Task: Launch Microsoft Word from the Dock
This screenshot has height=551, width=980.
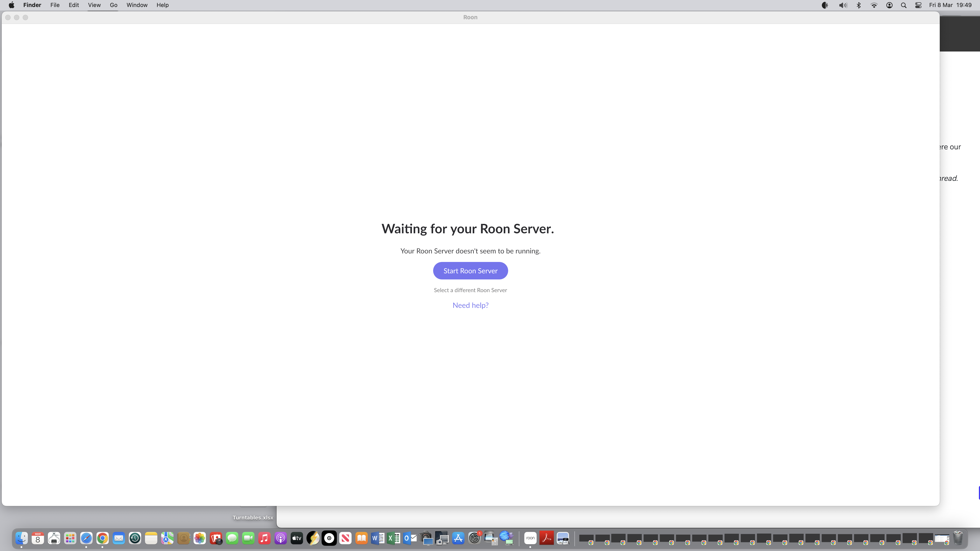Action: (377, 539)
